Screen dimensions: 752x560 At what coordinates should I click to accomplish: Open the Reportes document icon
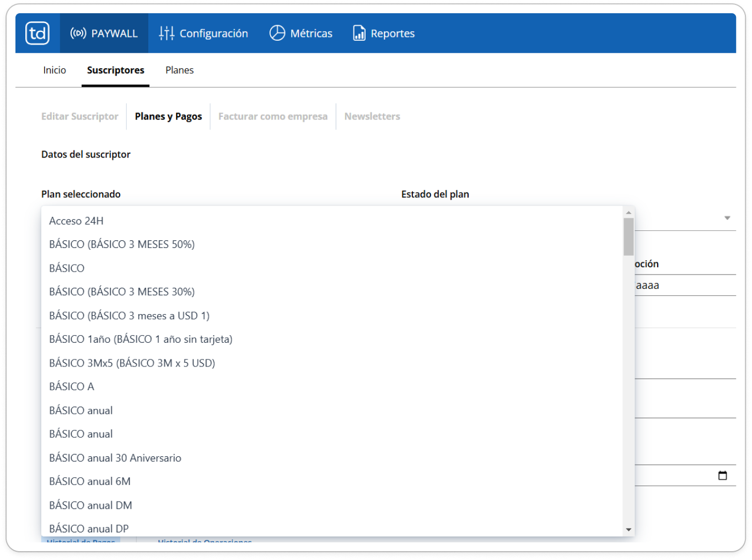359,33
